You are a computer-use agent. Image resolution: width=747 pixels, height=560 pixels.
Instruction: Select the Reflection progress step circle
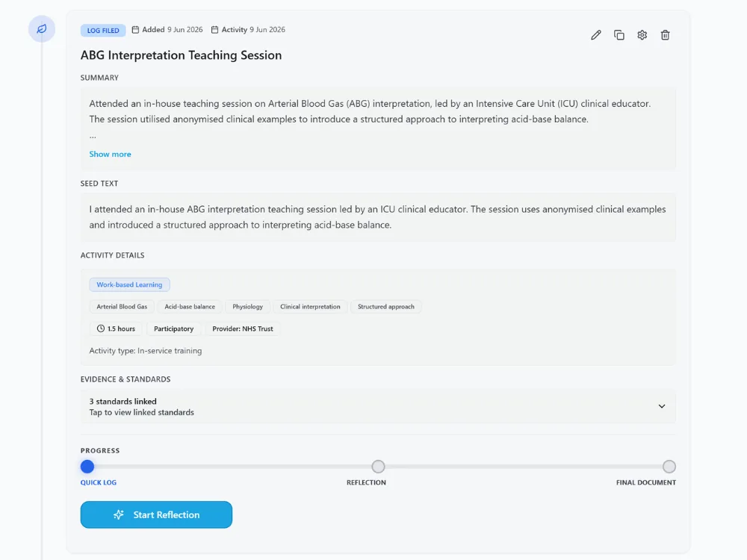(x=378, y=467)
